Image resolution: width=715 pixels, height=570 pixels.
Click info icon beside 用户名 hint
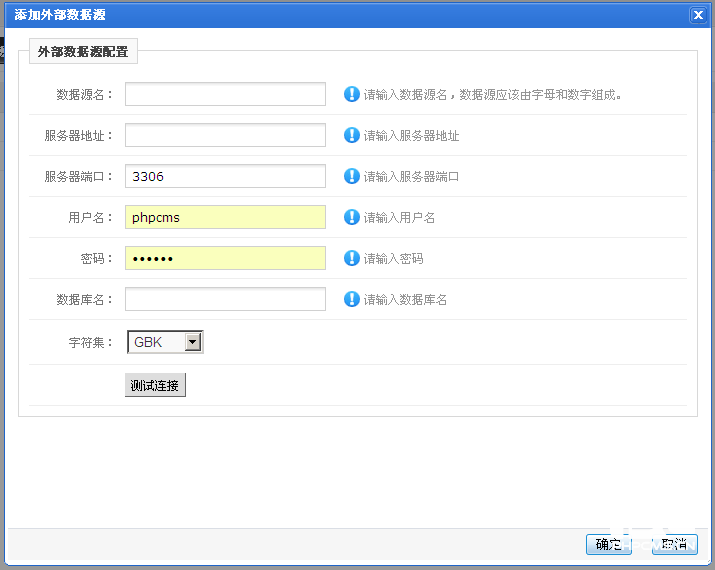pos(351,217)
